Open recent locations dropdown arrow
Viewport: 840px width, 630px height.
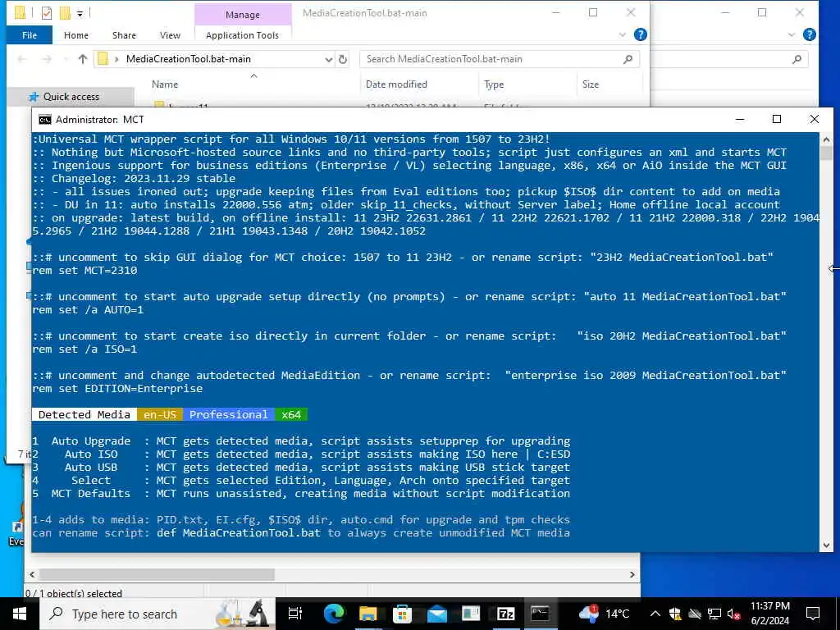(66, 59)
